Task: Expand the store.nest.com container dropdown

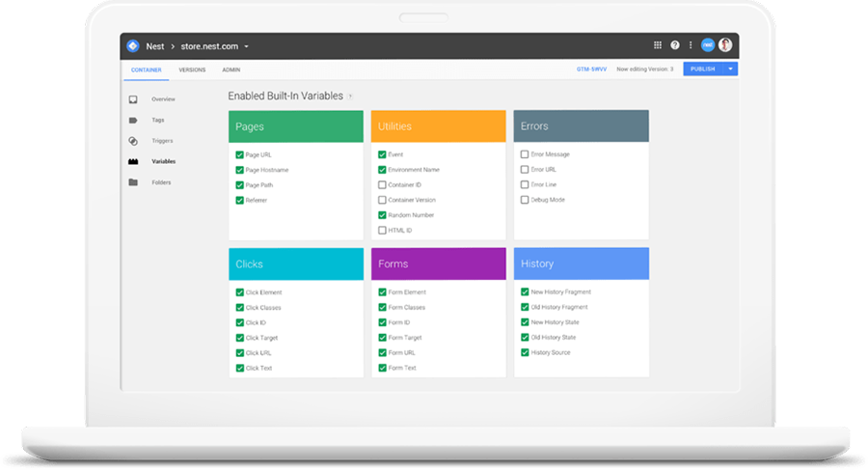Action: 247,46
